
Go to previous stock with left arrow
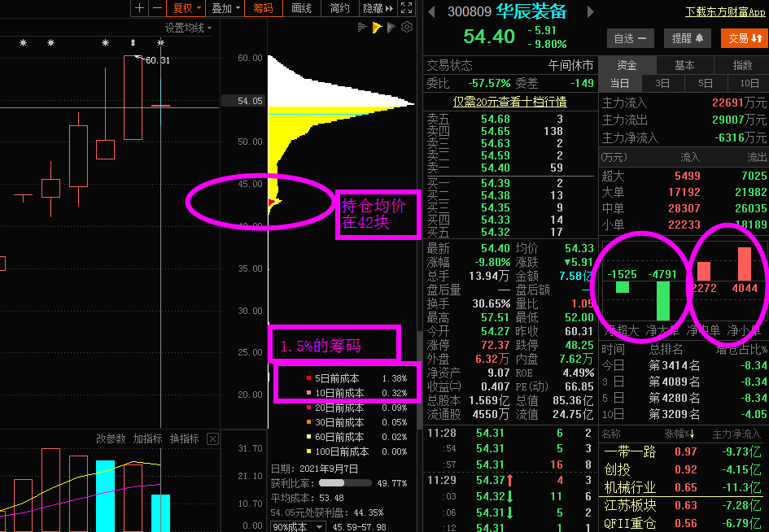tap(431, 11)
